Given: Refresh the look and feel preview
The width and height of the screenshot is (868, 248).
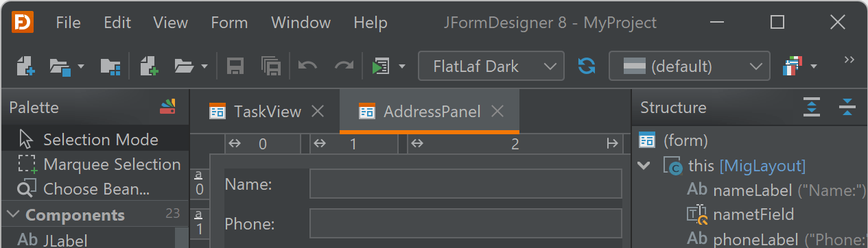Looking at the screenshot, I should [x=587, y=66].
